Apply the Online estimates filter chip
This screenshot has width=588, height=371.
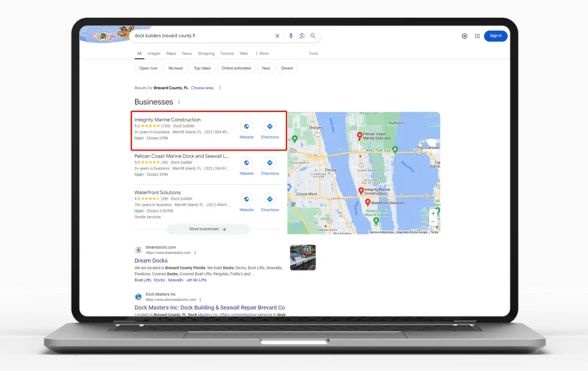pos(236,68)
